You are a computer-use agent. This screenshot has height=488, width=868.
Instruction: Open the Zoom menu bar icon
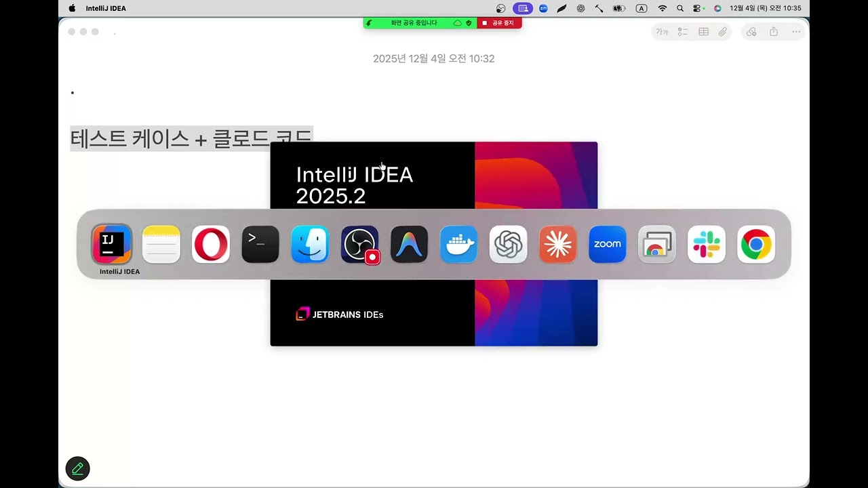(x=543, y=8)
